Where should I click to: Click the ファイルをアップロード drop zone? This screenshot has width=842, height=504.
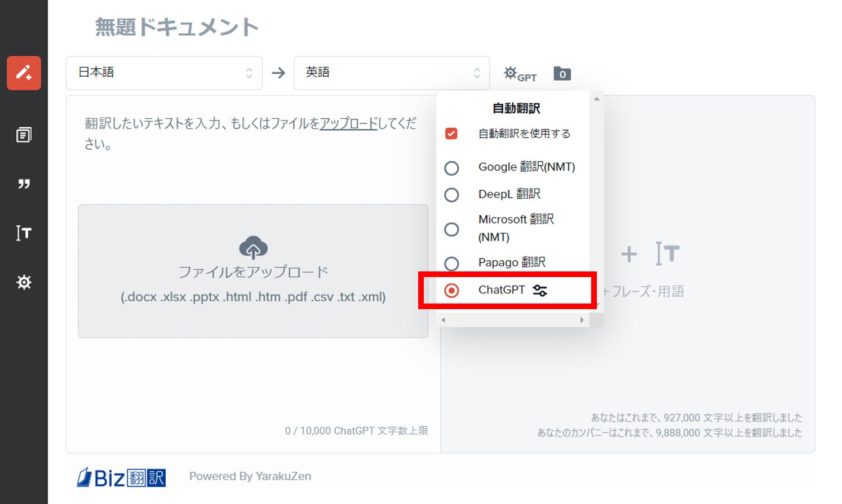coord(253,271)
